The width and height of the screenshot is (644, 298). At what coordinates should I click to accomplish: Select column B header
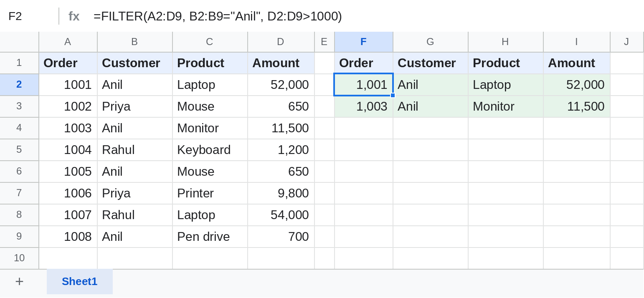(135, 42)
